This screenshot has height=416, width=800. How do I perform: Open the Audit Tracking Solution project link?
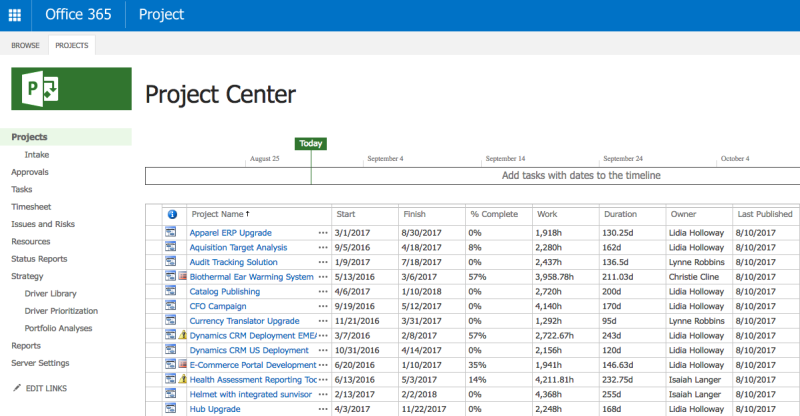pos(233,262)
